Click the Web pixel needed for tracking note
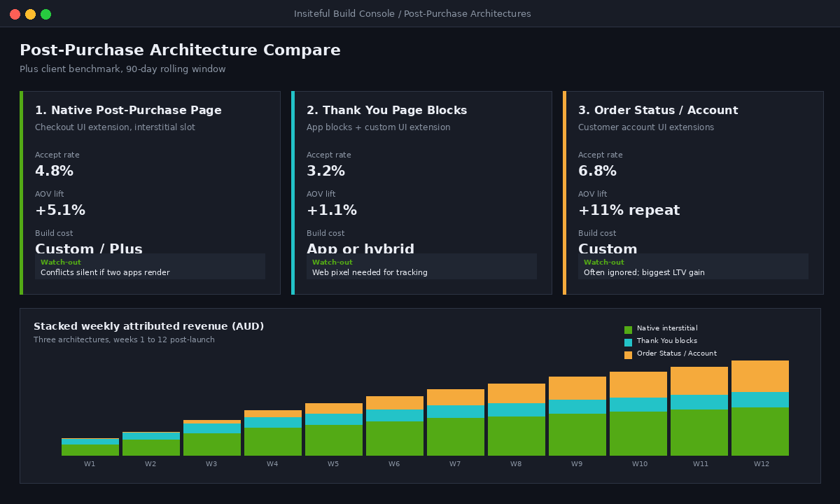 370,272
